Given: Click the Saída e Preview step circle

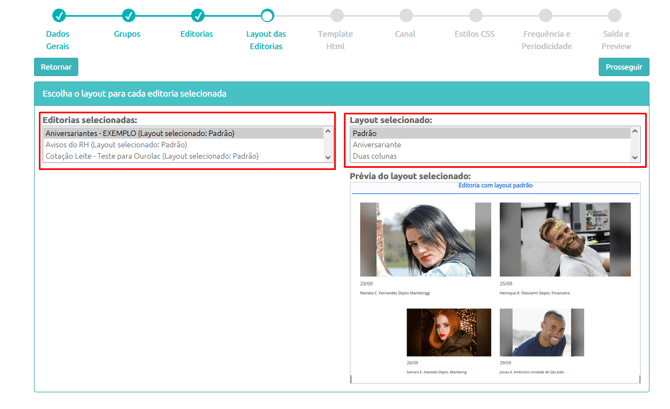Looking at the screenshot, I should (614, 15).
